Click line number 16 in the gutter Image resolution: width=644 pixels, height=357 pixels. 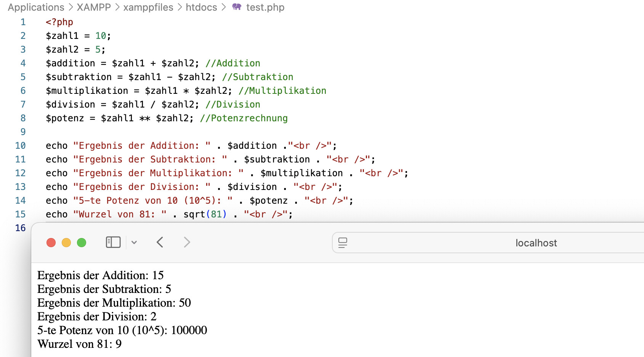(x=21, y=228)
